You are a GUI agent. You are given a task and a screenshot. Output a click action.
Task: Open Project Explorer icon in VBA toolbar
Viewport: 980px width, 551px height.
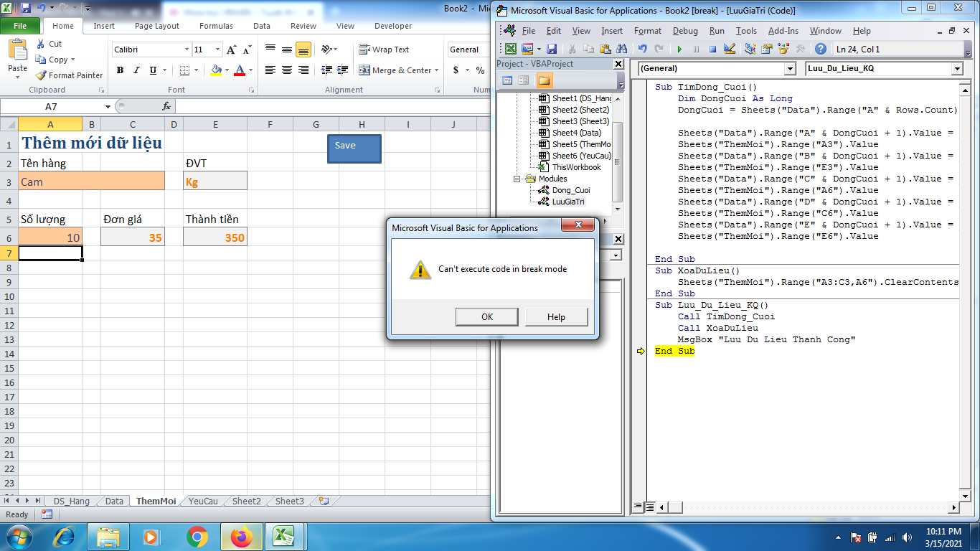click(750, 49)
